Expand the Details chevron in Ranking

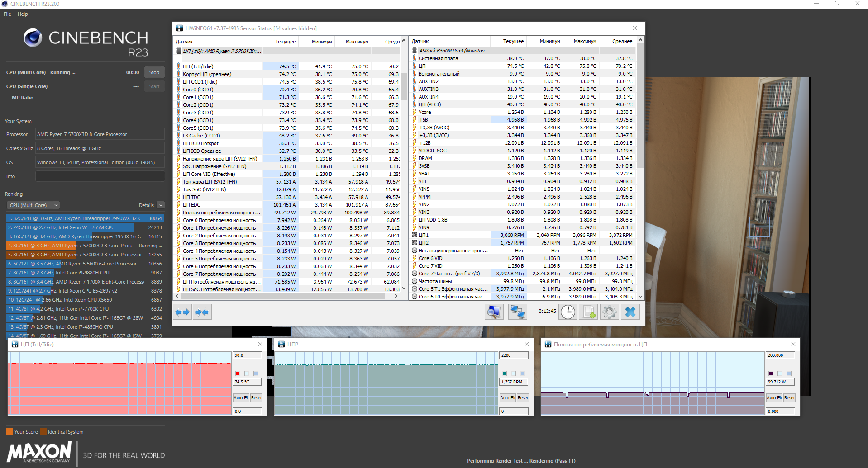click(161, 205)
